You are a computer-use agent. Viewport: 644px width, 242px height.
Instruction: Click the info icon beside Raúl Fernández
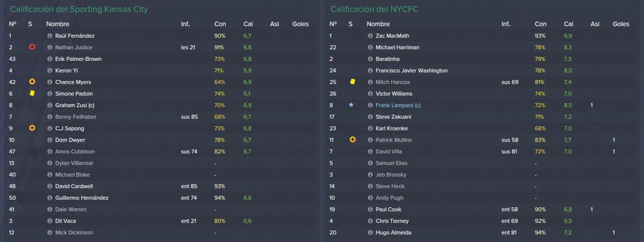50,36
